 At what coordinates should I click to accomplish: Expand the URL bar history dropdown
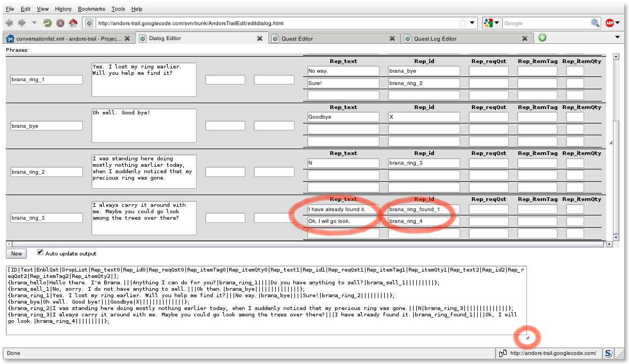tap(472, 23)
